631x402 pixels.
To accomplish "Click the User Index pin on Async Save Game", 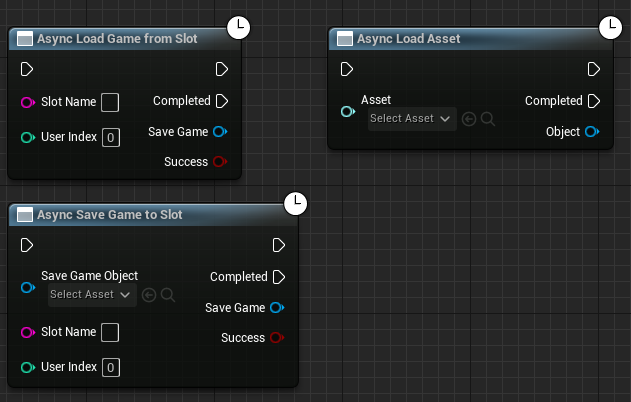I will [28, 368].
